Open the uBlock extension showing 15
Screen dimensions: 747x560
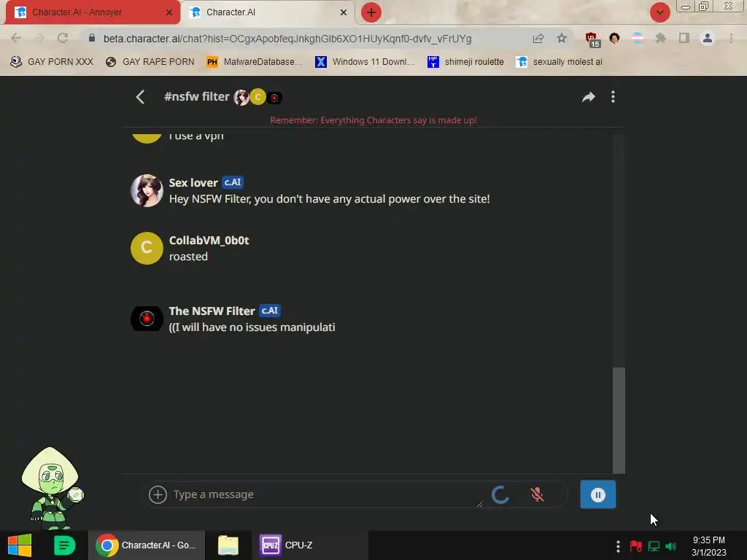pyautogui.click(x=592, y=39)
